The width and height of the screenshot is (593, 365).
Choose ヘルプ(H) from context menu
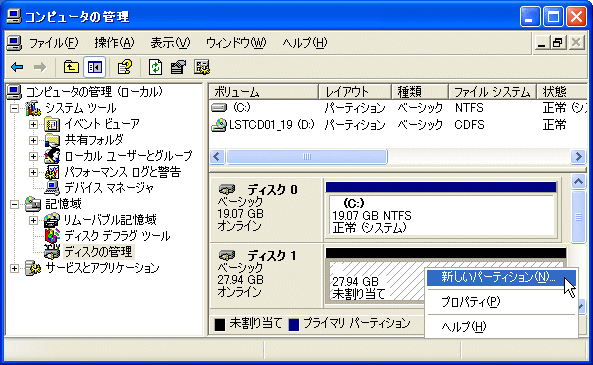tap(501, 326)
